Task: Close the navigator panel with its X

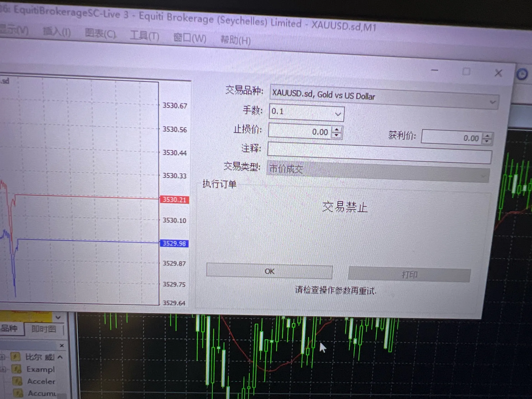Action: (x=62, y=346)
